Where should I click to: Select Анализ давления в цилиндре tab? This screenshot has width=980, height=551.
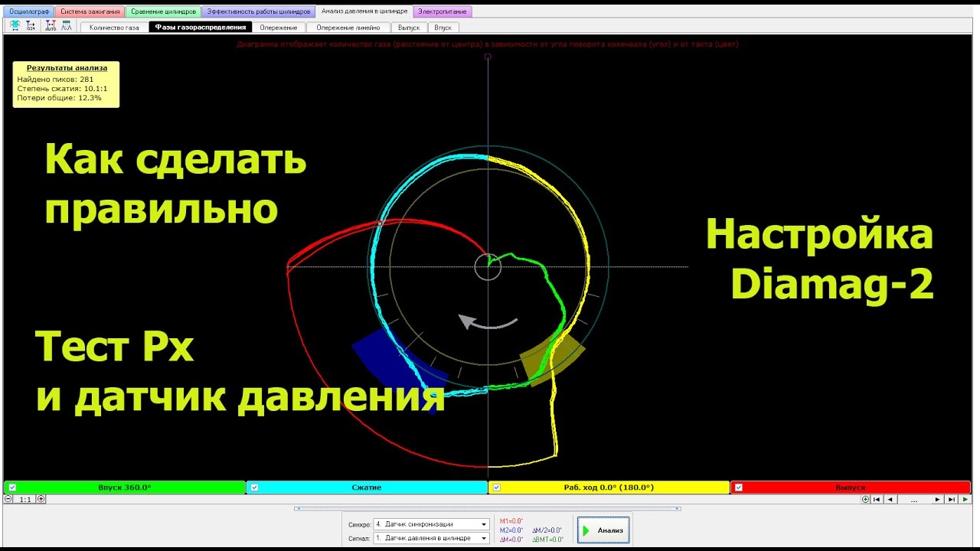pyautogui.click(x=364, y=11)
